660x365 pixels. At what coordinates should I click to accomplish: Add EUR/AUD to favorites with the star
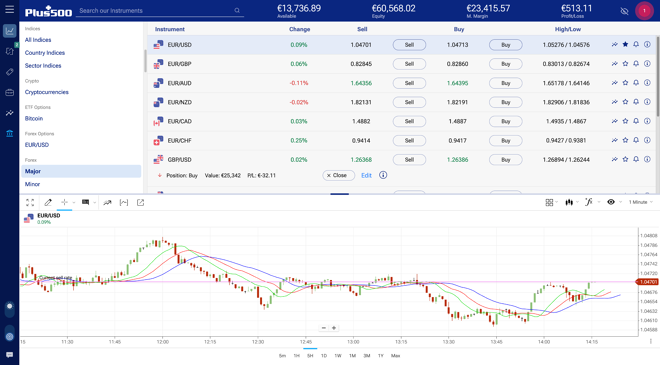[625, 83]
